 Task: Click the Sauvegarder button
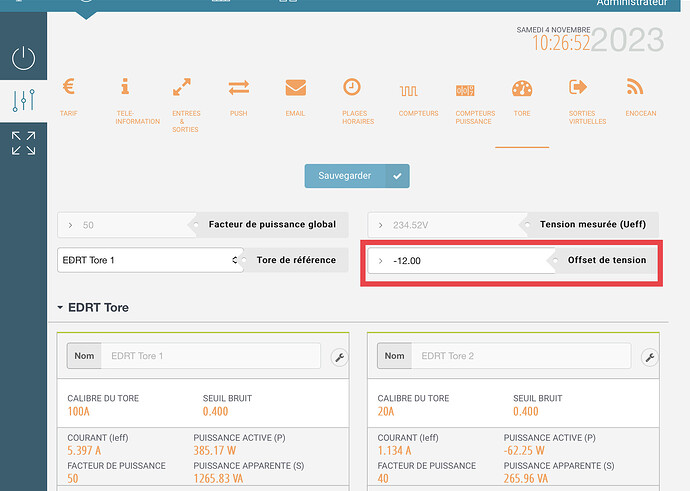point(357,176)
